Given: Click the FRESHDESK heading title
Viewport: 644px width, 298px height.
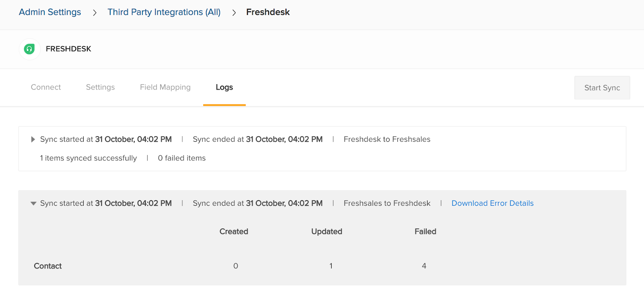Looking at the screenshot, I should (x=68, y=49).
